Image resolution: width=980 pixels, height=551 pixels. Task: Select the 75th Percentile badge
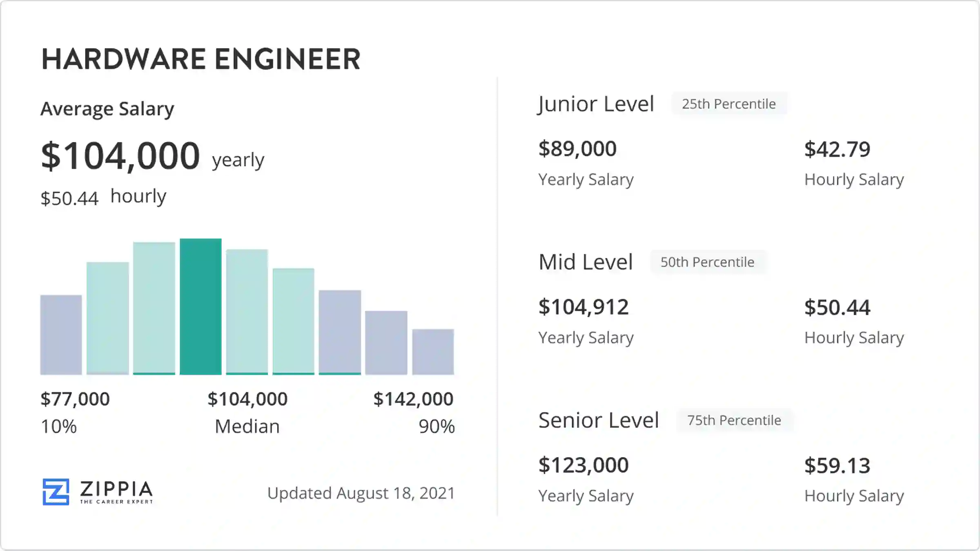[734, 419]
